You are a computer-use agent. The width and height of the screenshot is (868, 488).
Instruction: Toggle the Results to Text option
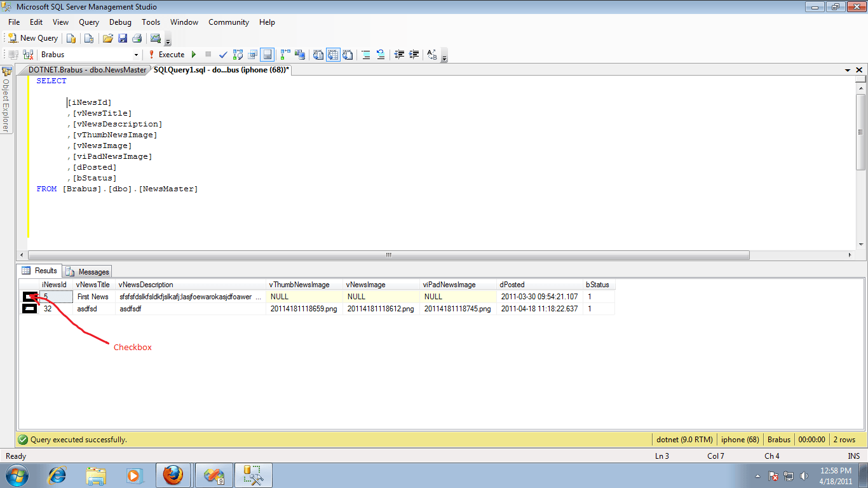[x=318, y=55]
